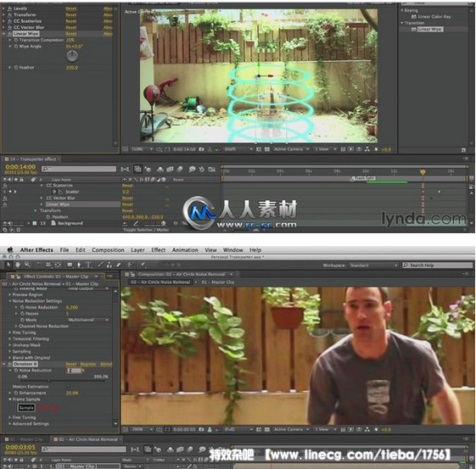476x469 pixels.
Task: Take snapshot in viewer showing 0:00:14:00
Action: point(201,149)
